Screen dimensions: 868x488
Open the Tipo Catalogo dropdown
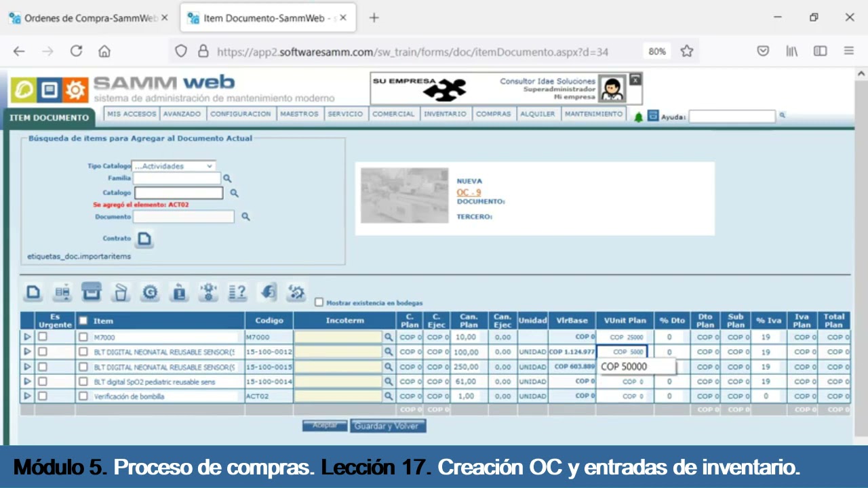[x=174, y=166]
